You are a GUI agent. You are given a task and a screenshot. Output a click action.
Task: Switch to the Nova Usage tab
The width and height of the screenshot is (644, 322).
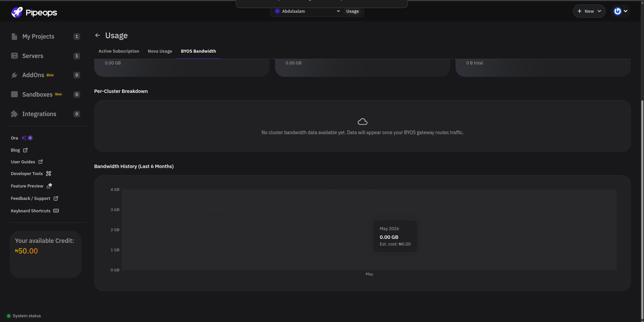point(160,51)
